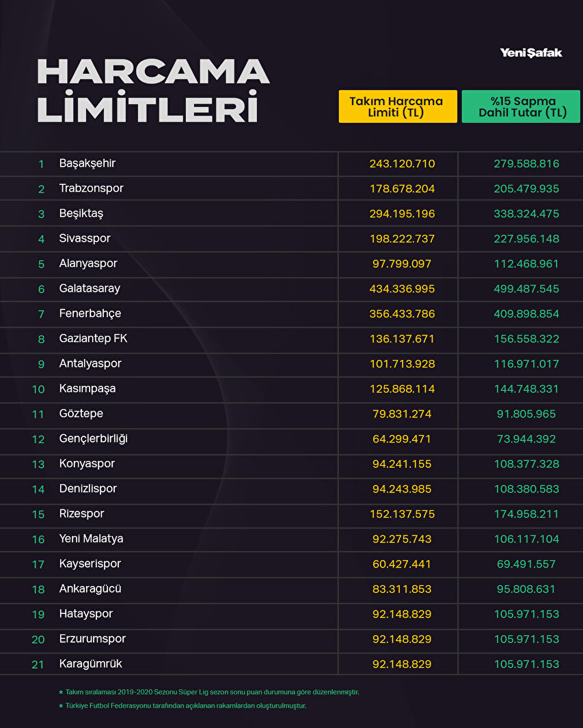Click the Türkiye Futbol Federasyonu footnote
This screenshot has height=728, width=583.
coord(186,706)
